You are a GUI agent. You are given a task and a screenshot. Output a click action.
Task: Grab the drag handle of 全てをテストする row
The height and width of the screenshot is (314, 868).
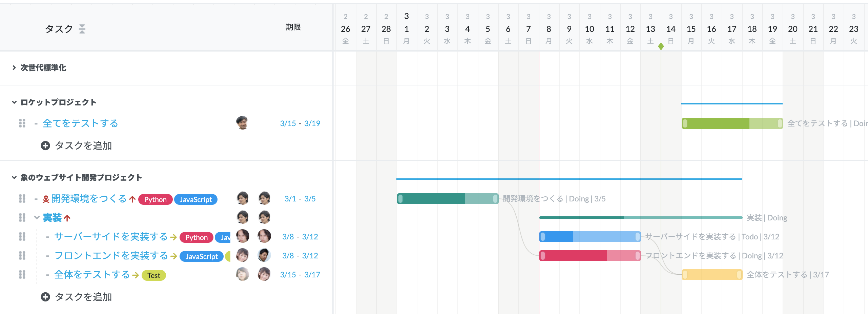[22, 123]
